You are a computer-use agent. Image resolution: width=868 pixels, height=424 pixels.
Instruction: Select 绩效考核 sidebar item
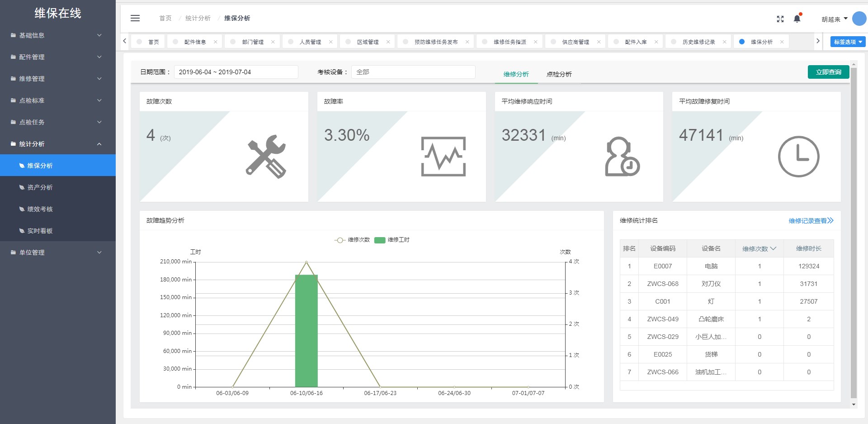58,209
